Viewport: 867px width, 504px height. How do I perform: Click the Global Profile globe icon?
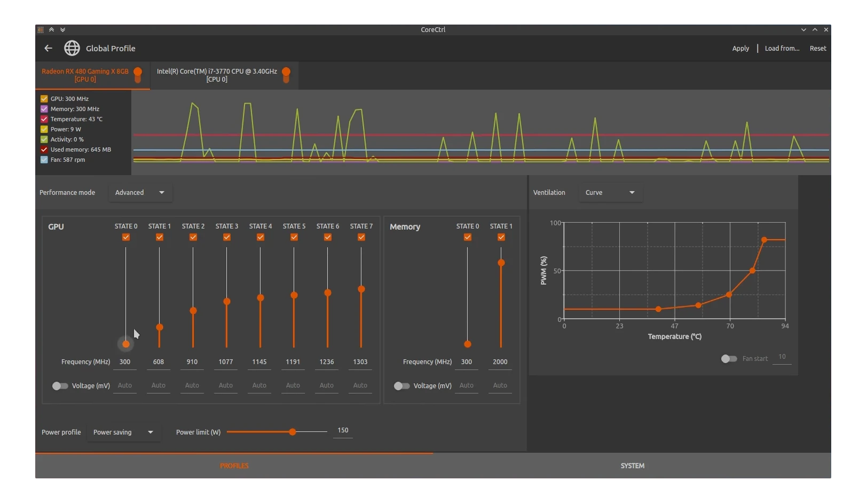pos(72,48)
